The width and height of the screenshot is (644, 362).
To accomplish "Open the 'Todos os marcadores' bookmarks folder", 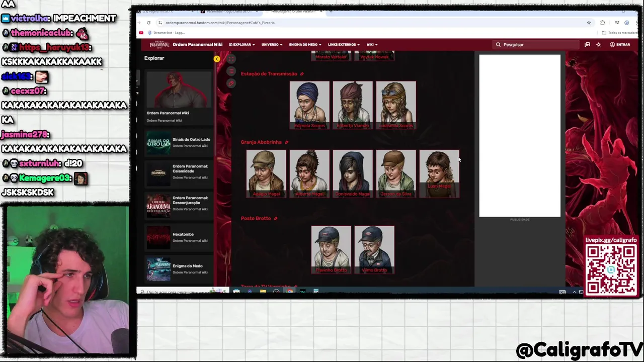I will [619, 33].
